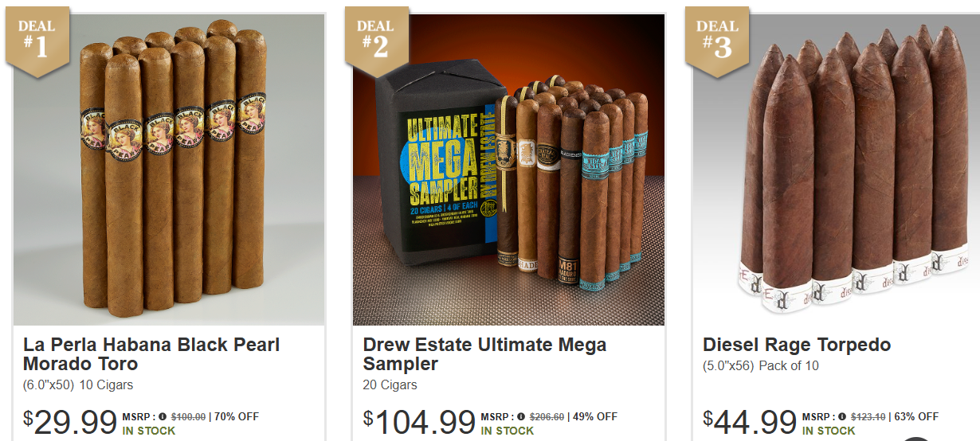
Task: Click the 63% OFF discount label
Action: point(916,416)
